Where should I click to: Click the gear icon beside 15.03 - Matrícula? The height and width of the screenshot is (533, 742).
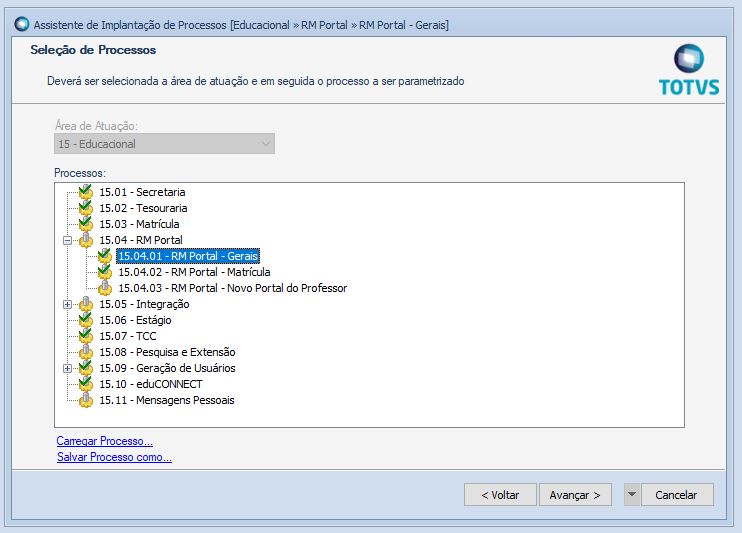tap(86, 224)
